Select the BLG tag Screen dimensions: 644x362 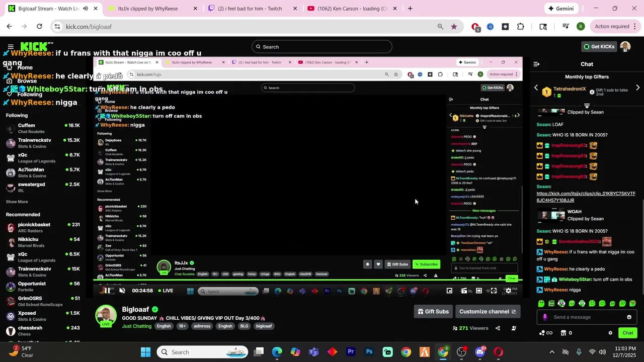pyautogui.click(x=244, y=326)
